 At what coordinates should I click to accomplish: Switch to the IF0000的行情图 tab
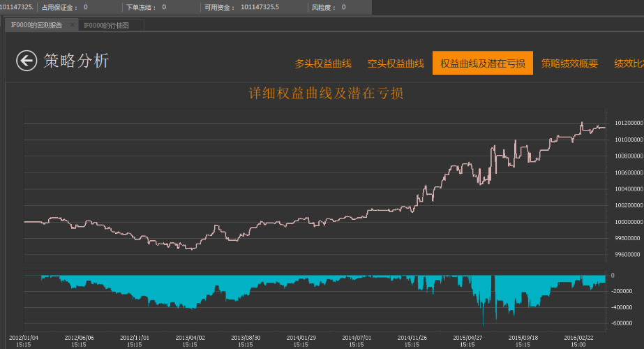pos(106,25)
